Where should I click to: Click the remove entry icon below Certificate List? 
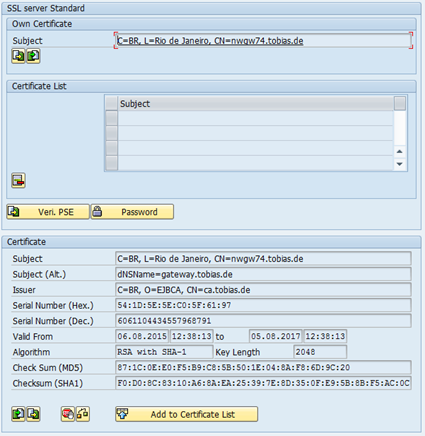click(x=18, y=180)
